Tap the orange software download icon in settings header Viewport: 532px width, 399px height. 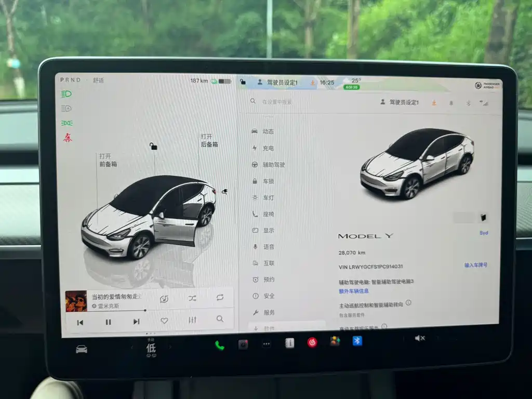click(x=434, y=103)
